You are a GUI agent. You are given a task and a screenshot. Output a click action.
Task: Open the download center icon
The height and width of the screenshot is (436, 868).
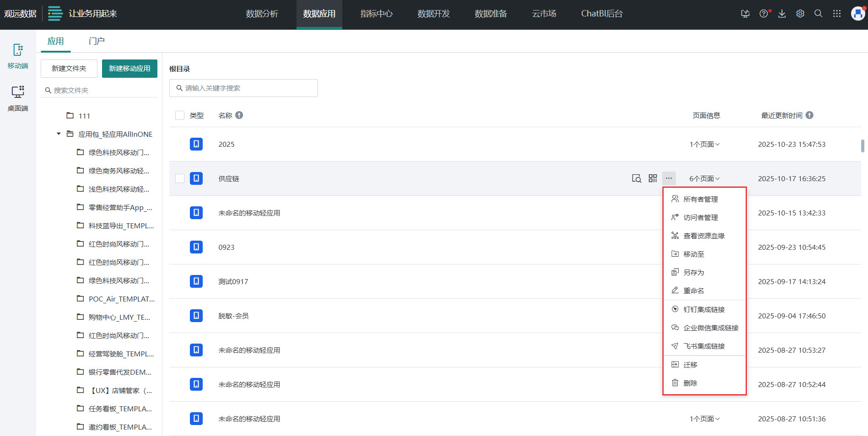(x=782, y=13)
